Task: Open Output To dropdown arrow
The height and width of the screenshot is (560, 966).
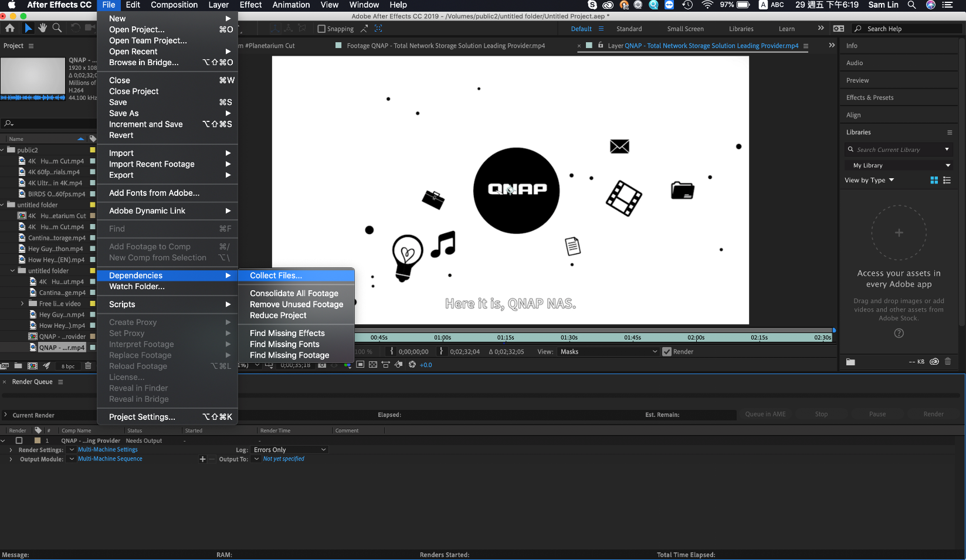Action: (256, 459)
